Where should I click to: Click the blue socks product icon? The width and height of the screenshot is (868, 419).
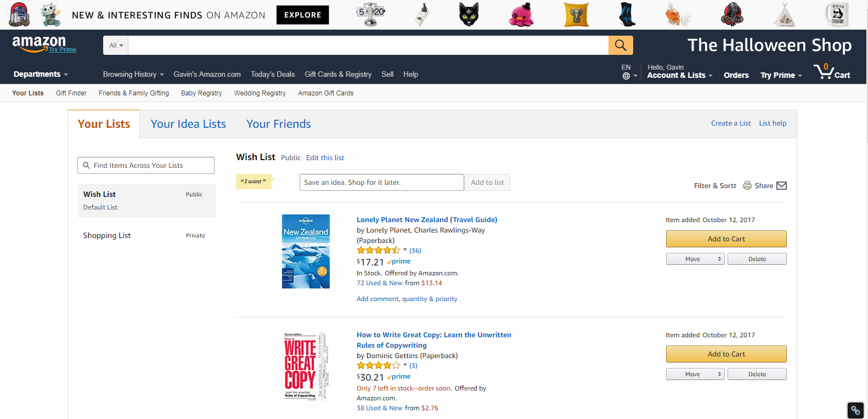pyautogui.click(x=627, y=15)
